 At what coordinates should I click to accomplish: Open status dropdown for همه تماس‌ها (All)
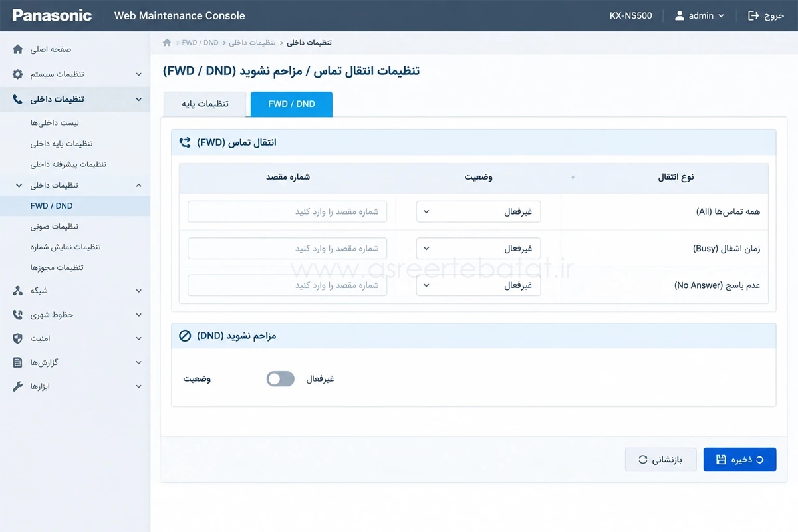pos(479,212)
